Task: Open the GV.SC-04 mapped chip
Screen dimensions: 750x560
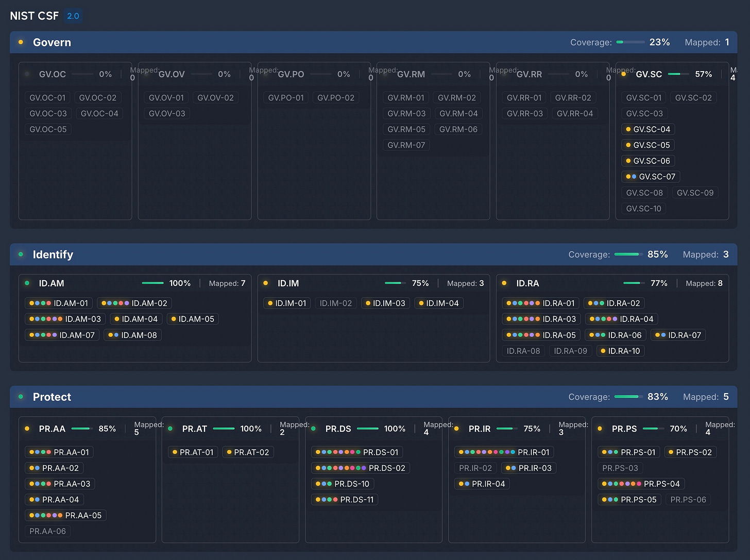Action: (648, 129)
